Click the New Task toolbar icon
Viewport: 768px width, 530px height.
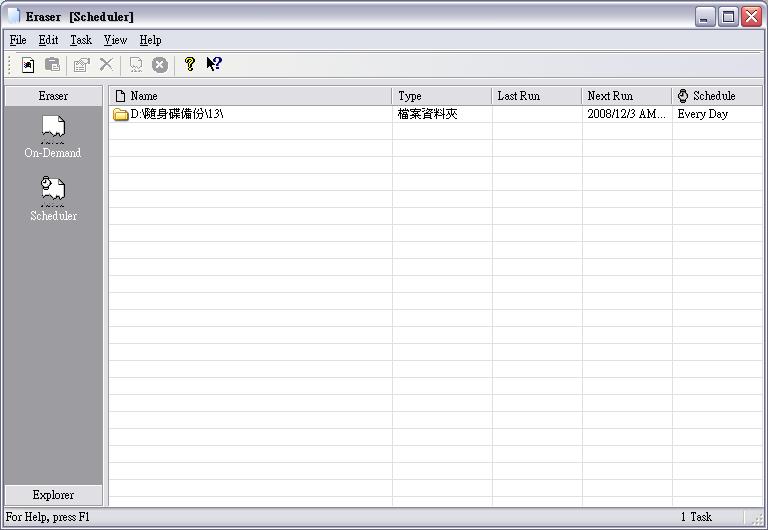click(28, 65)
